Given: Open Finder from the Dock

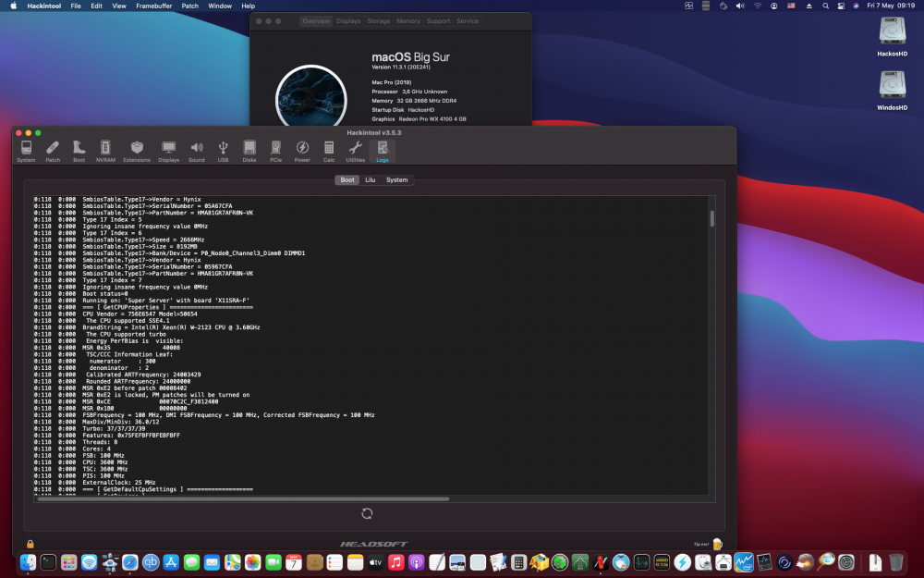Looking at the screenshot, I should pyautogui.click(x=28, y=562).
